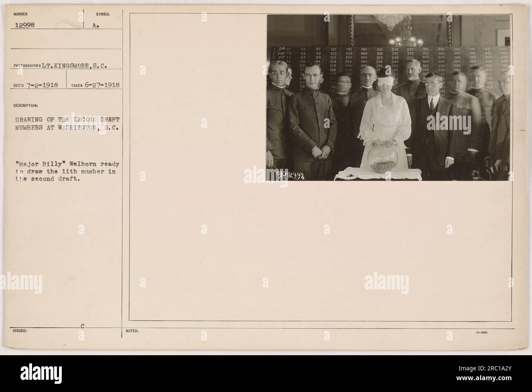Click the handwritten 12998 mark on the photo
The height and width of the screenshot is (392, 532).
pos(294,175)
